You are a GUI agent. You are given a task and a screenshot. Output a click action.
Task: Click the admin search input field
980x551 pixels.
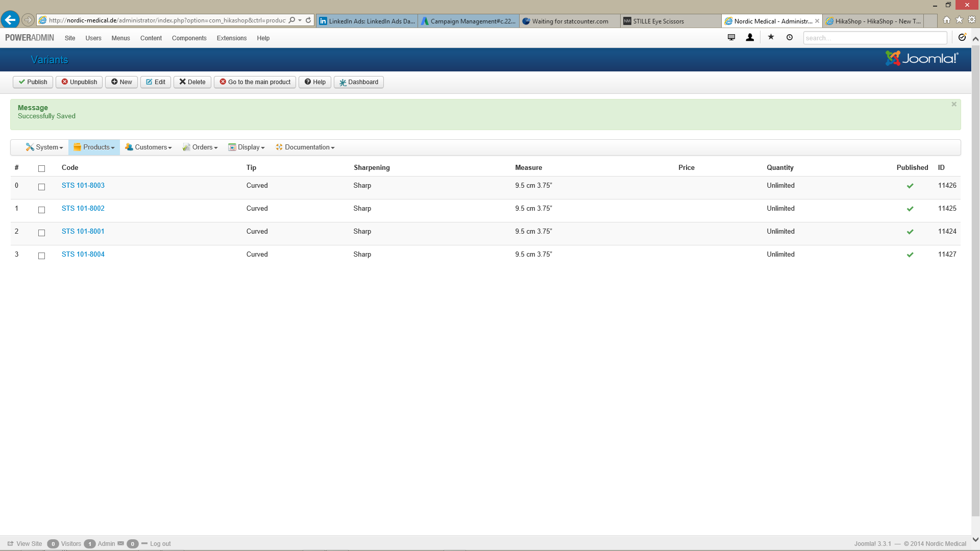[874, 38]
